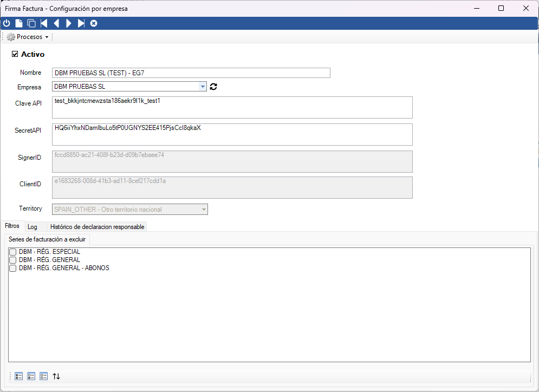
Task: Click the up-down sort arrows icon
Action: point(56,376)
